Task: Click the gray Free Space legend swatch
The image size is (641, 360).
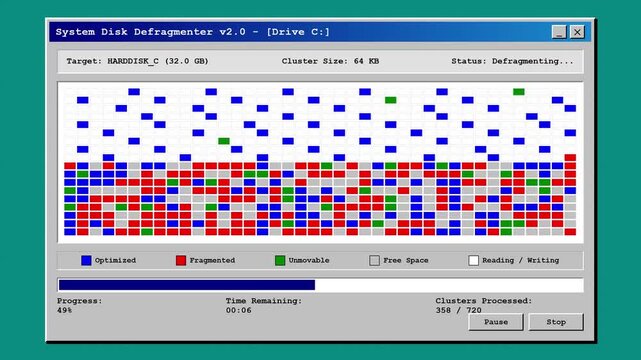Action: (374, 260)
